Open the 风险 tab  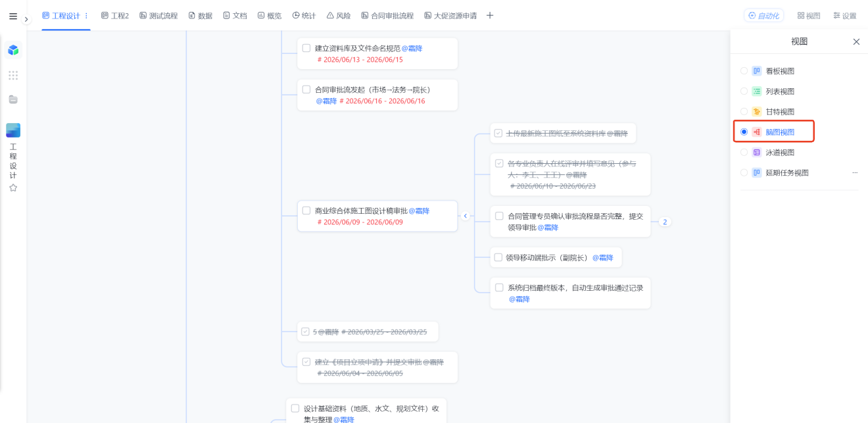point(339,16)
